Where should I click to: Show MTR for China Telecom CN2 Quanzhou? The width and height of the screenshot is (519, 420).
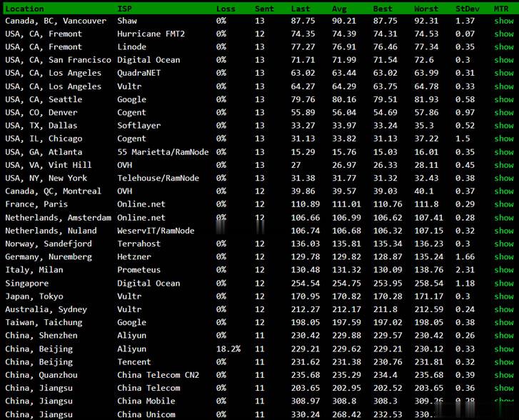(504, 375)
